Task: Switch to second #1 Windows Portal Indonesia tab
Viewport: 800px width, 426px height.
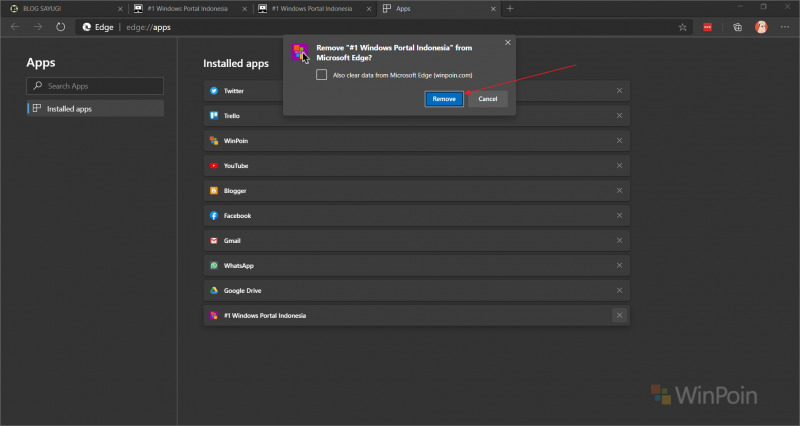Action: (189, 9)
